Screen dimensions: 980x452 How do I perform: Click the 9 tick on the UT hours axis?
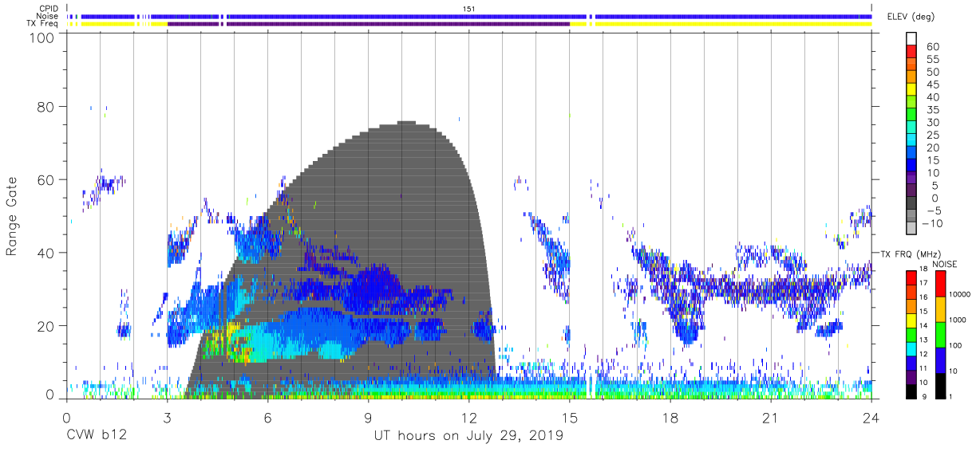coord(369,418)
